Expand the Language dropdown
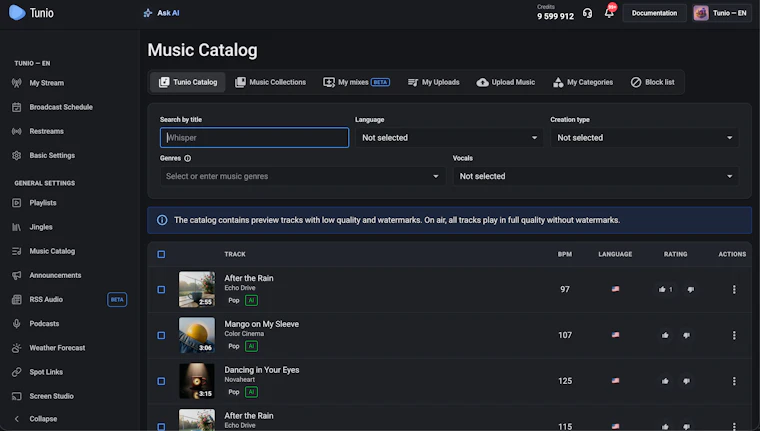The height and width of the screenshot is (431, 760). (x=449, y=138)
